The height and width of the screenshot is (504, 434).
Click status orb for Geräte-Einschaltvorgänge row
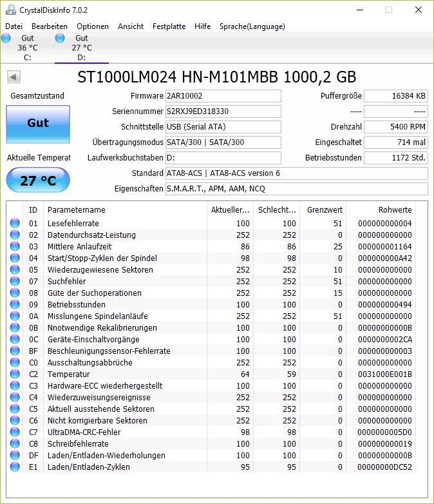tap(15, 339)
